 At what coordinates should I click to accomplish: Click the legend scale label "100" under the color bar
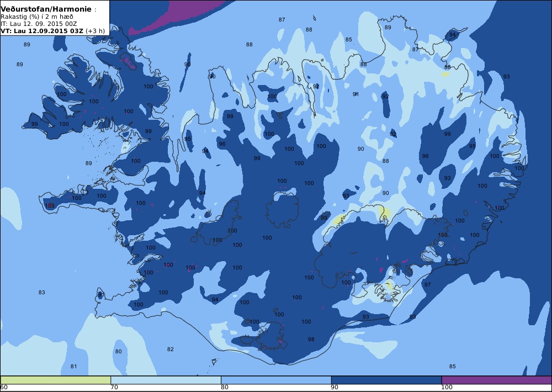pyautogui.click(x=447, y=388)
